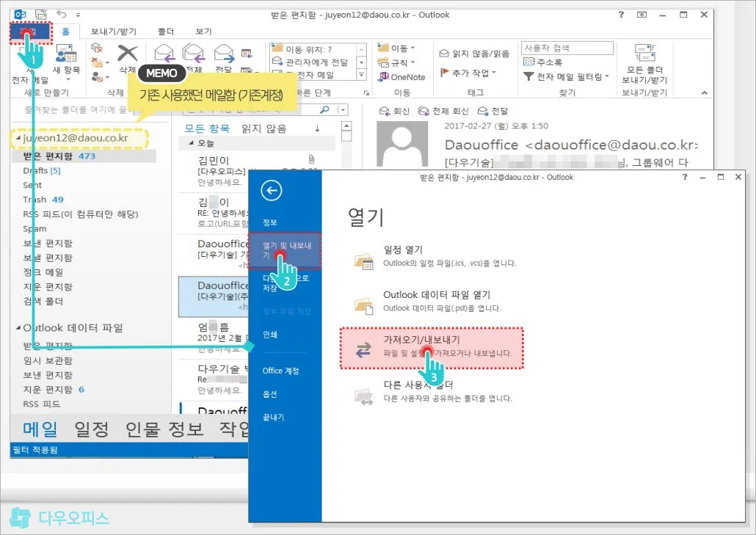The image size is (756, 535).
Task: Click the paperclip attachment icon on 김민이 message
Action: 311,159
